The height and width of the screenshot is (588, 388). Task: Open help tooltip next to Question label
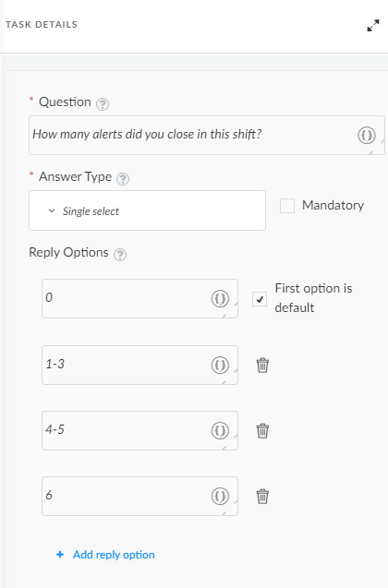tap(103, 104)
